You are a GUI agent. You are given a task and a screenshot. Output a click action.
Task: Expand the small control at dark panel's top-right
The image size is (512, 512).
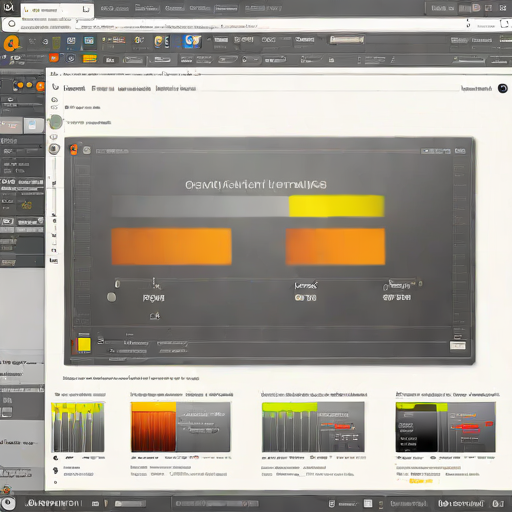(460, 151)
